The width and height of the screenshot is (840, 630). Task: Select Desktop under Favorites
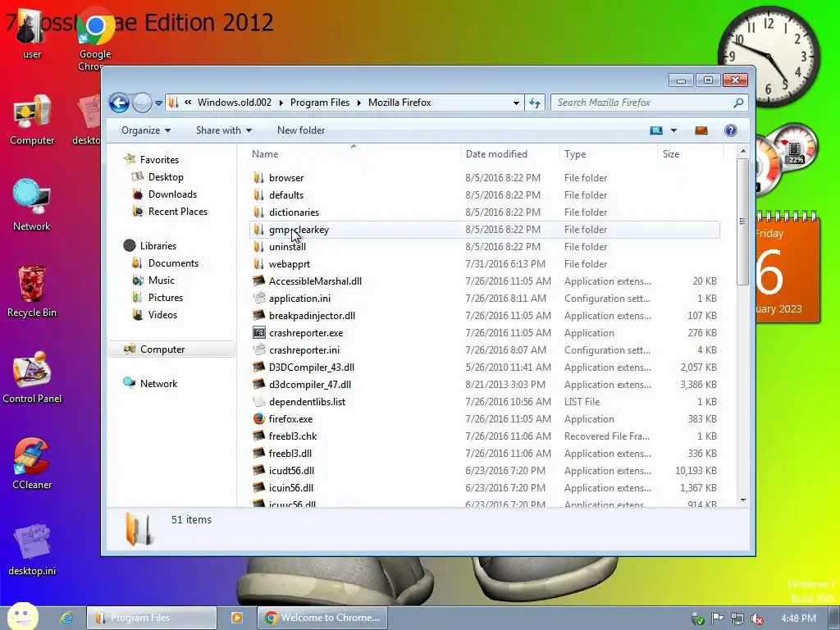point(166,177)
